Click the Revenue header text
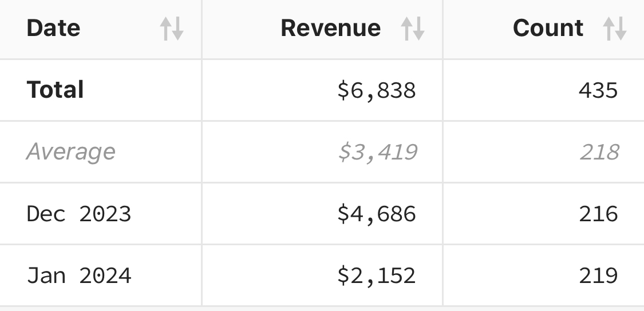 pyautogui.click(x=330, y=29)
